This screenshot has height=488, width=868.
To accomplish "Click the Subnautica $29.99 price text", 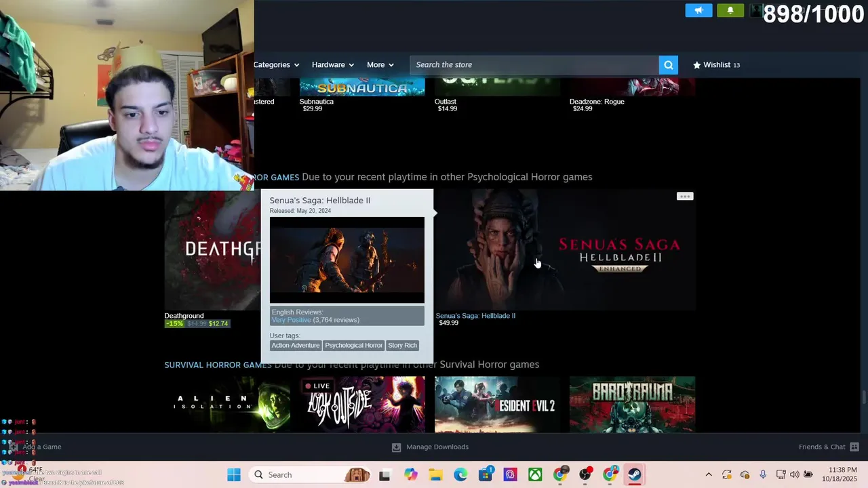I will [x=312, y=109].
